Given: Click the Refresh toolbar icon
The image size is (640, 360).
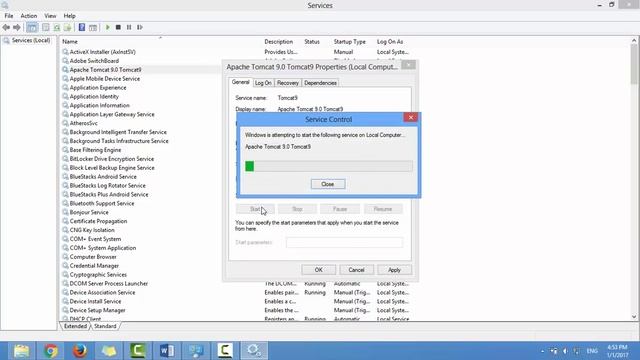Looking at the screenshot, I should [57, 27].
